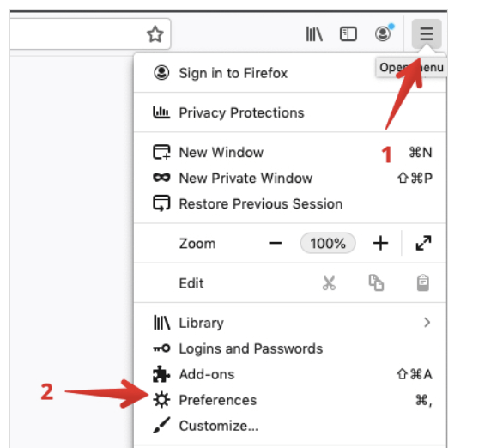Image resolution: width=503 pixels, height=448 pixels.
Task: Click the Copy icon in Edit row
Action: pyautogui.click(x=376, y=283)
